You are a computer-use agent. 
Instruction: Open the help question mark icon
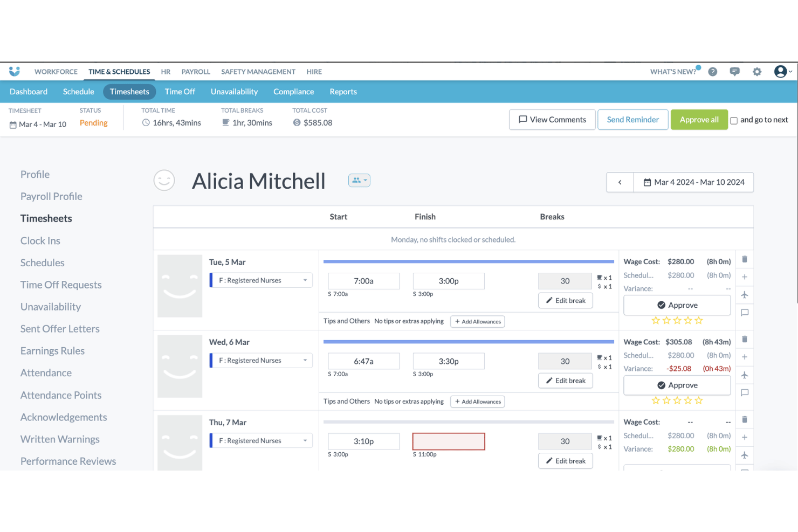point(713,72)
